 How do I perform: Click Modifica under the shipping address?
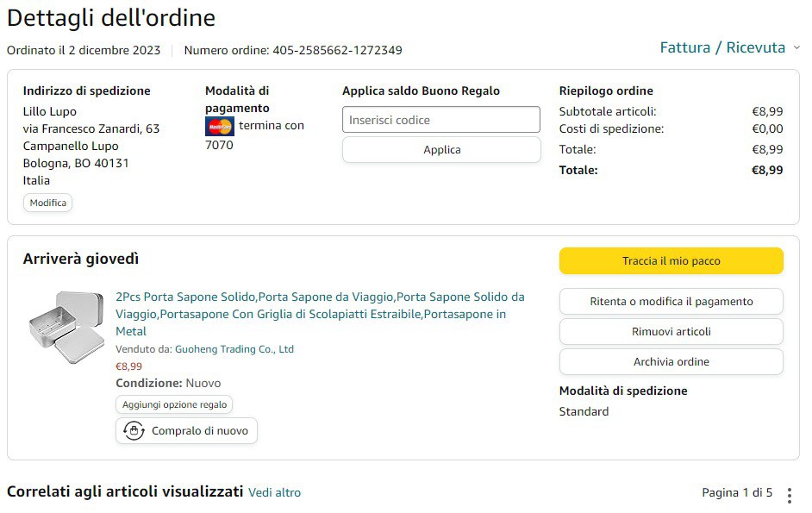point(47,203)
